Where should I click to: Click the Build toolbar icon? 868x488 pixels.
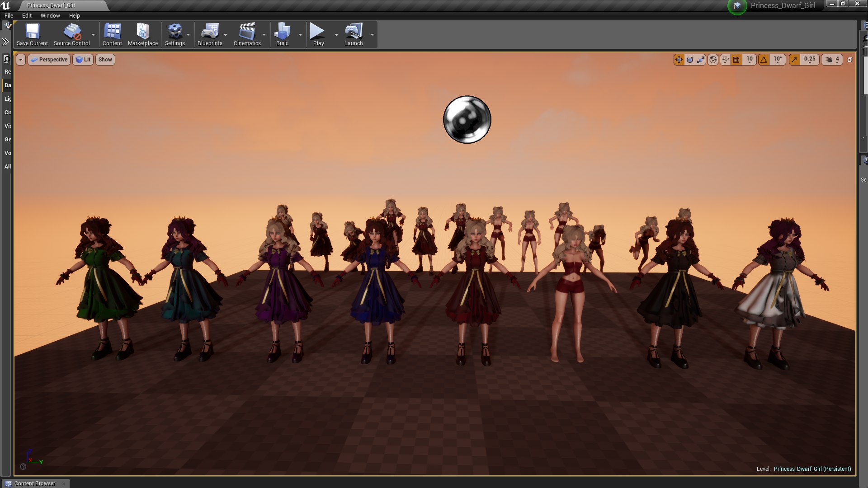tap(282, 35)
